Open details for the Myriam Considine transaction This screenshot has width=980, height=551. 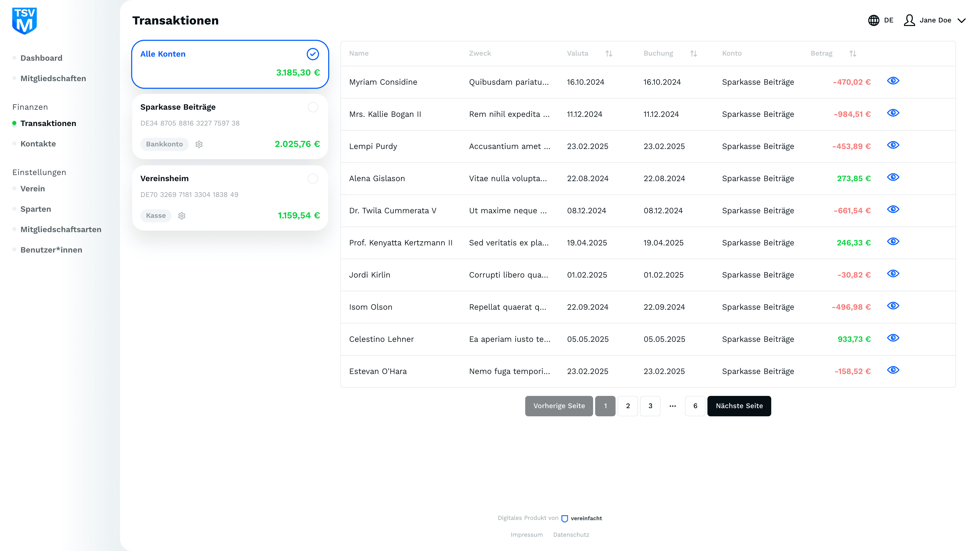(x=892, y=81)
